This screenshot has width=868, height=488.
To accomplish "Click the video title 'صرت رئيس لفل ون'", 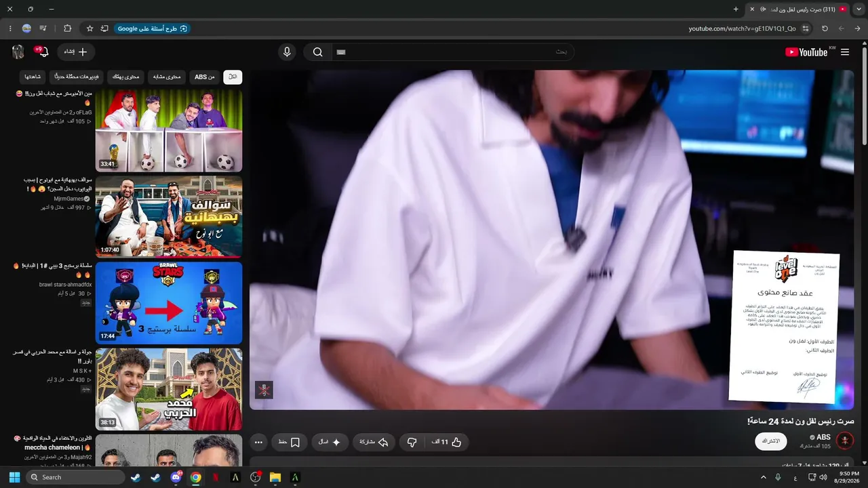I will tap(800, 421).
